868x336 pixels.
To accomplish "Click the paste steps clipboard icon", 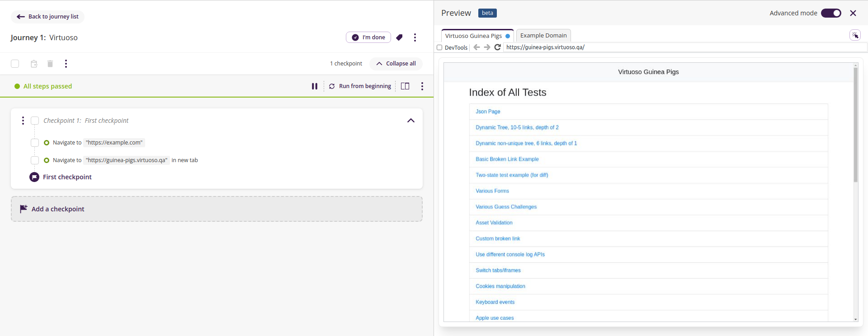I will point(34,64).
